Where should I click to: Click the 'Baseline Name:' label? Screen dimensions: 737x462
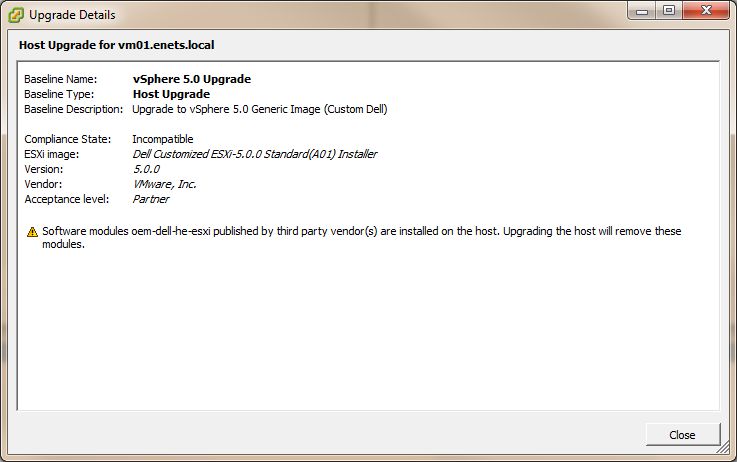[x=61, y=79]
